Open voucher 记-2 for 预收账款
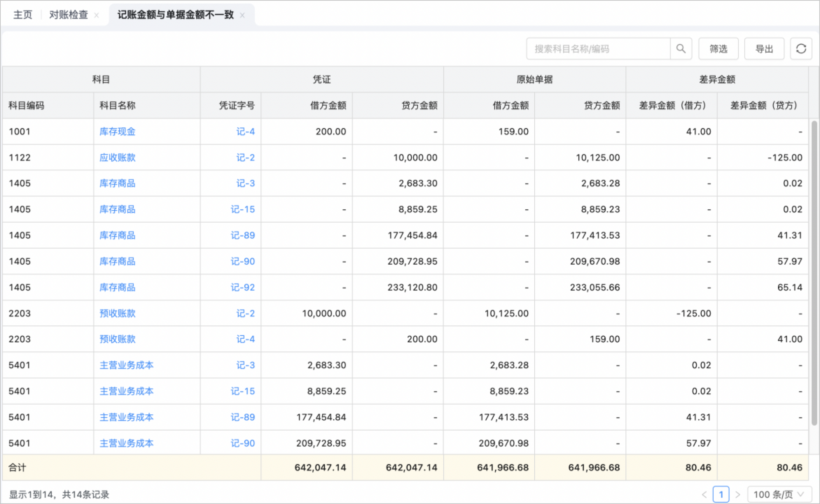Screen dimensions: 820x504 pos(245,313)
